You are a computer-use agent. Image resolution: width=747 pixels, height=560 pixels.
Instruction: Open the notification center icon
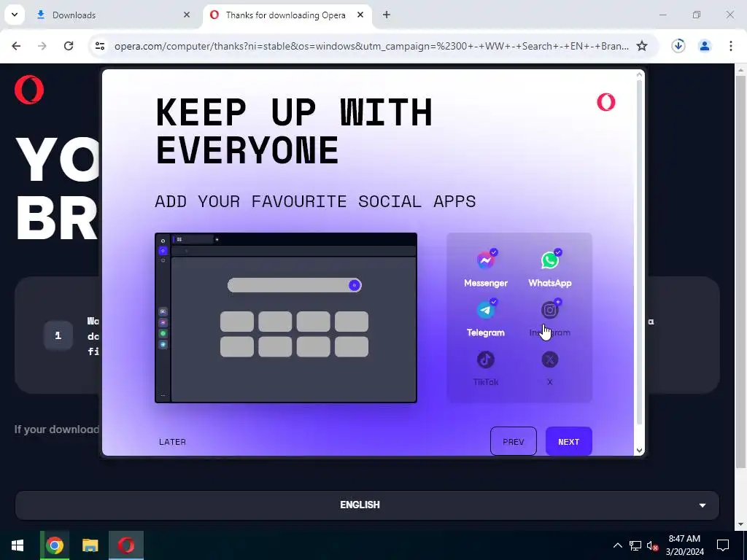(x=723, y=545)
